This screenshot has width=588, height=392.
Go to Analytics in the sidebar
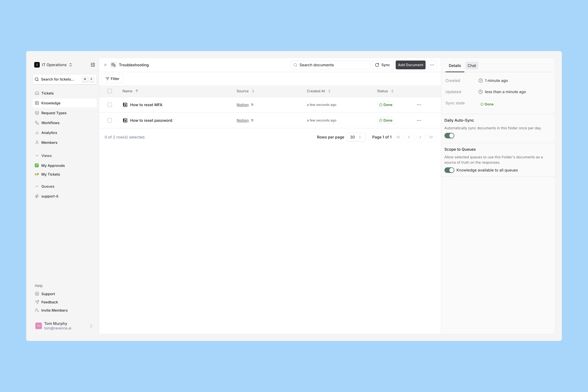pyautogui.click(x=49, y=133)
